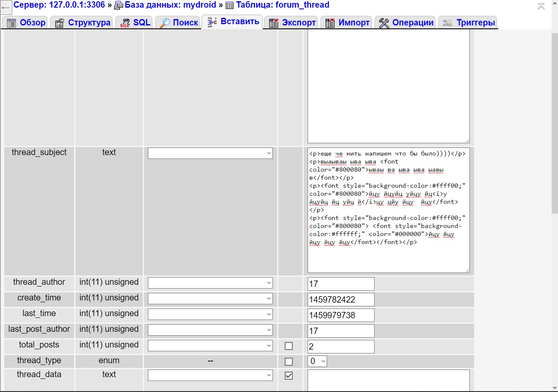Screen dimensions: 558x392
Task: Open the База данных: mydroid link
Action: pos(170,5)
